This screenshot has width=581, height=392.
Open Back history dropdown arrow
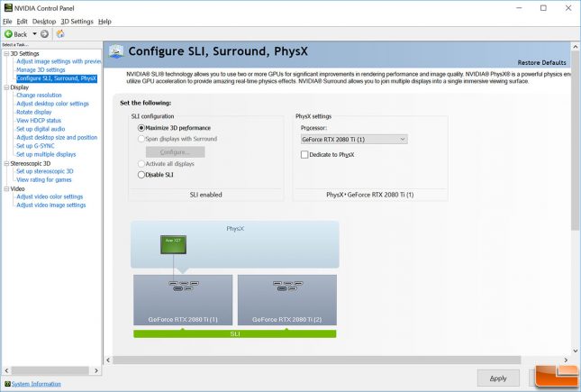34,34
